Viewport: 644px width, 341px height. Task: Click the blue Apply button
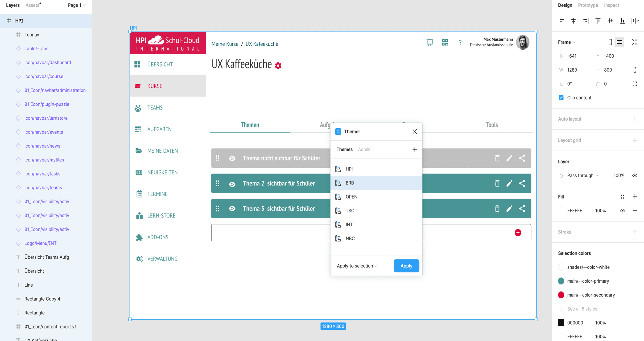406,266
